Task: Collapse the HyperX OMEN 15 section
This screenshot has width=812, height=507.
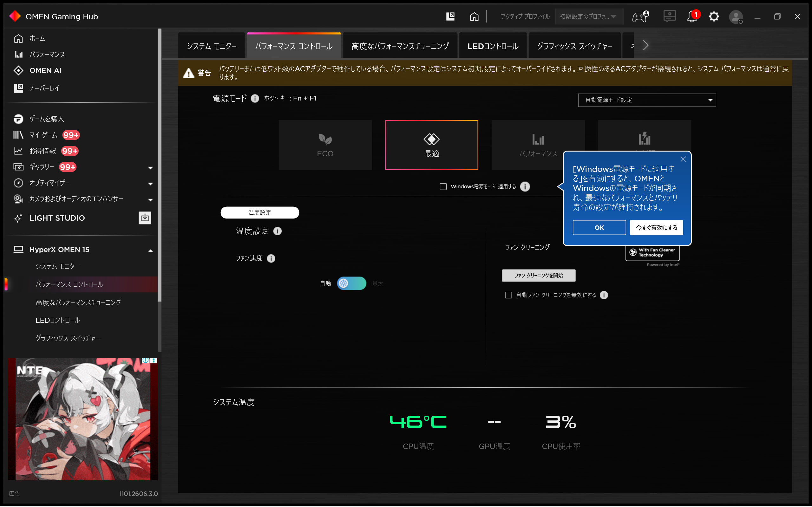Action: [150, 250]
